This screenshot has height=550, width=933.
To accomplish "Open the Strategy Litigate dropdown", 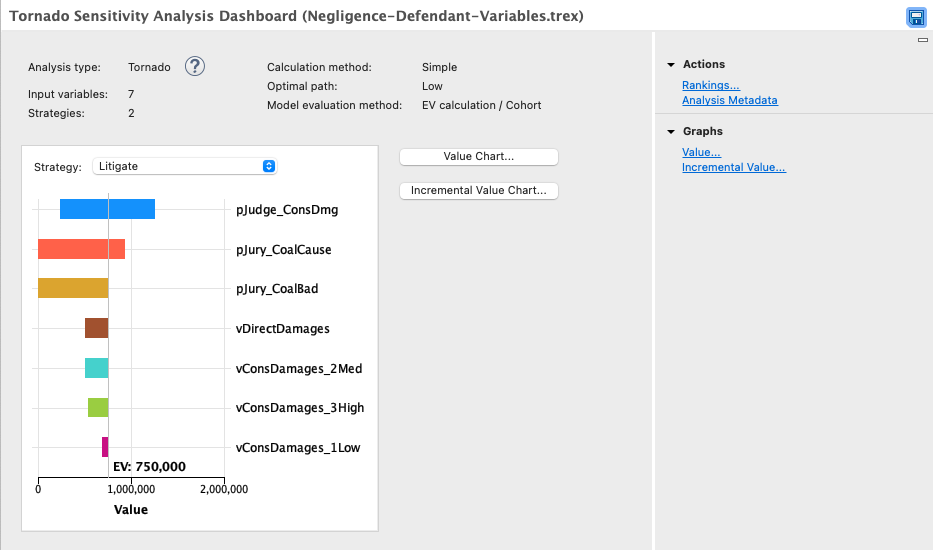I will tap(184, 166).
